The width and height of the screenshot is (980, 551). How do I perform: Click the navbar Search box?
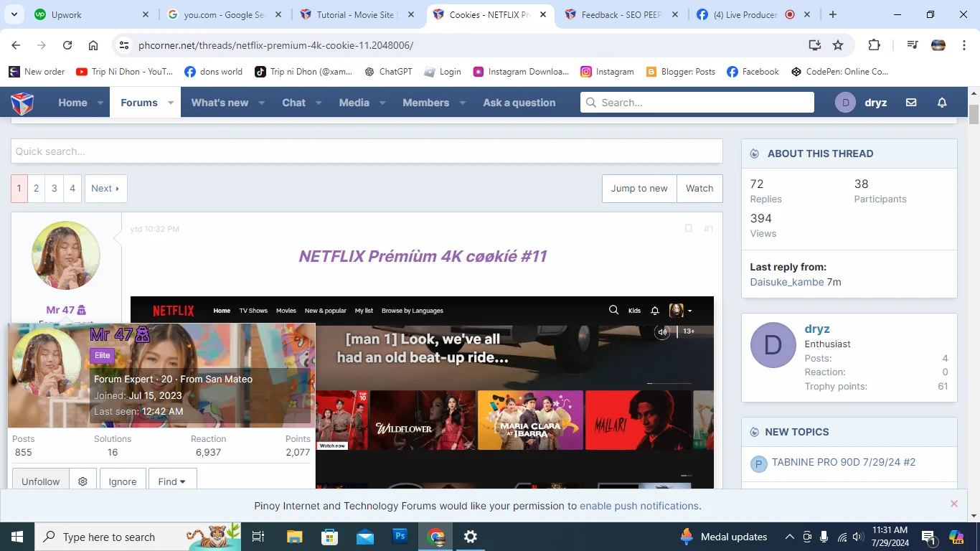tap(697, 103)
